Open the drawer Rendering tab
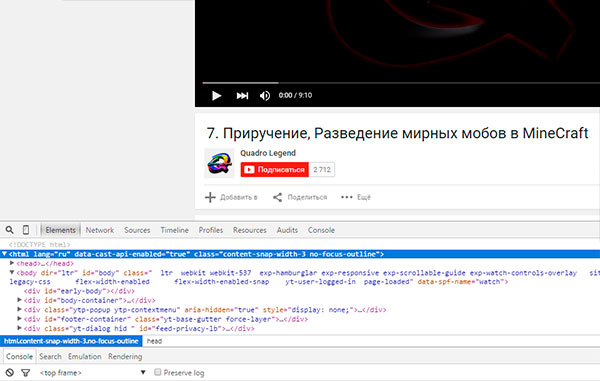 (125, 357)
